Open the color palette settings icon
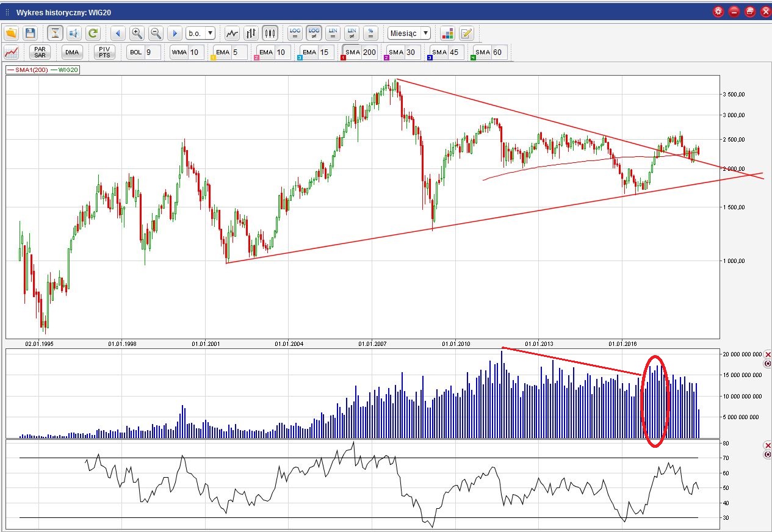 (447, 33)
